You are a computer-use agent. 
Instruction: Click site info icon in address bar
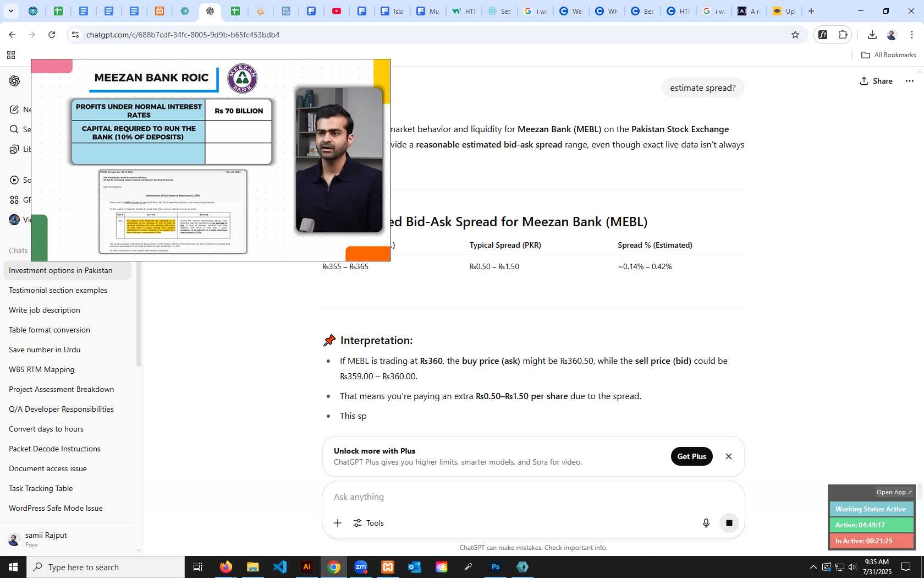pos(75,35)
